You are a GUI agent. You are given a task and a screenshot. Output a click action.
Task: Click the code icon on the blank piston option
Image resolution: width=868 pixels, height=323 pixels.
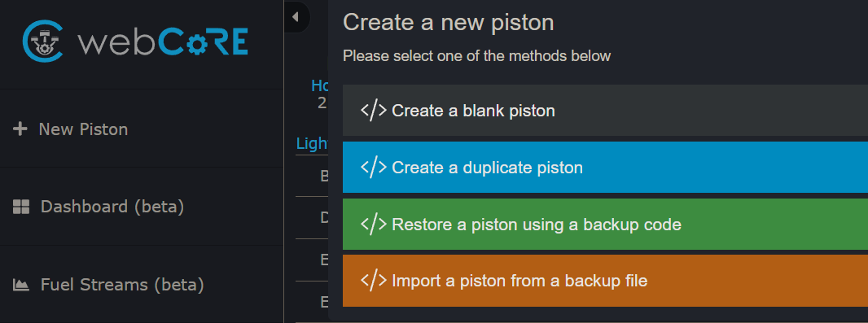374,110
